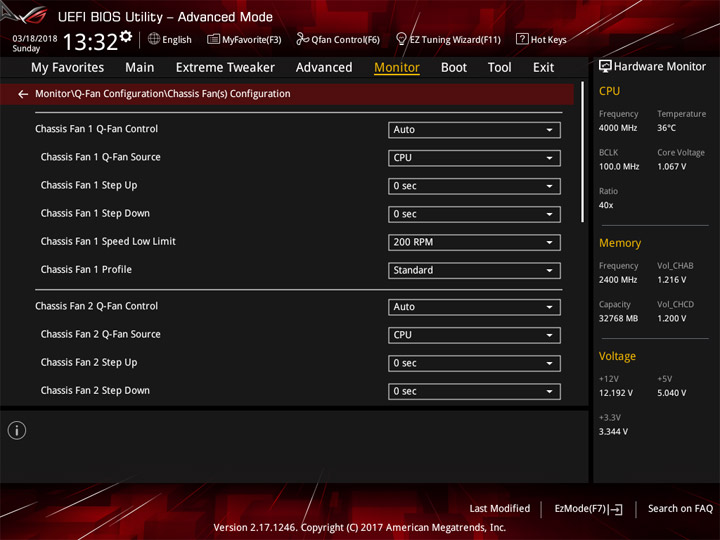Click the Qfan Control fan icon
Image resolution: width=720 pixels, height=540 pixels.
pos(302,39)
